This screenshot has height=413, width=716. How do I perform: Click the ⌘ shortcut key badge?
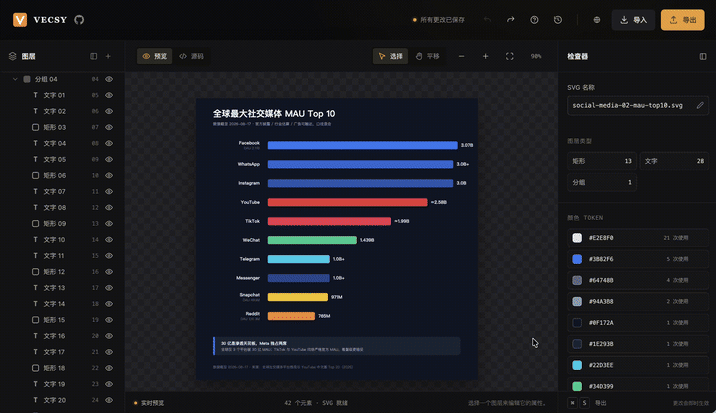(572, 402)
